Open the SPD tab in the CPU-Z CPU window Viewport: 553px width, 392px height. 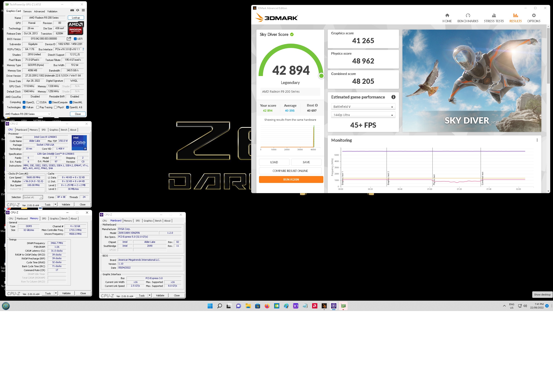point(44,130)
